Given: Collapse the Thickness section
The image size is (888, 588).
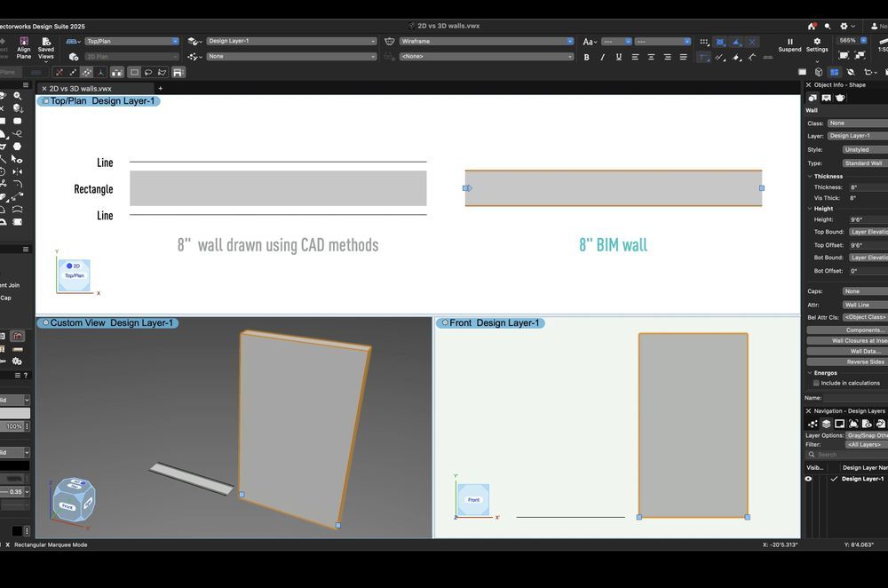Looking at the screenshot, I should point(809,176).
